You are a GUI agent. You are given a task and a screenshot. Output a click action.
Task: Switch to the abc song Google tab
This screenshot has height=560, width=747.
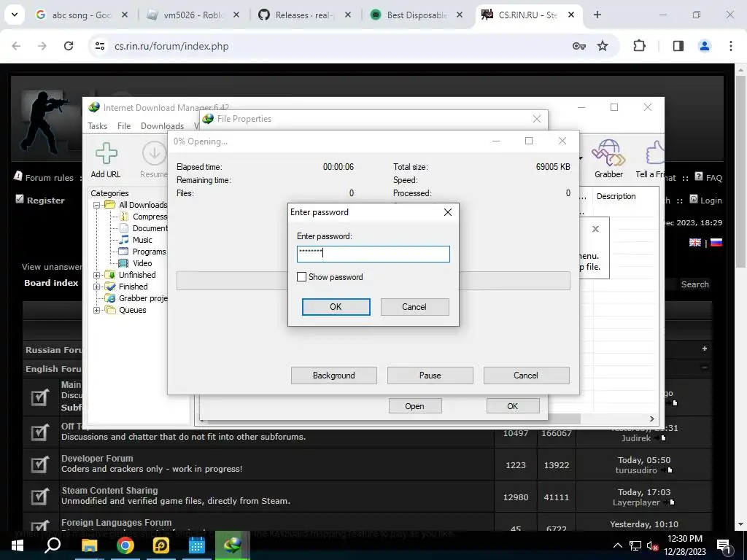(81, 15)
